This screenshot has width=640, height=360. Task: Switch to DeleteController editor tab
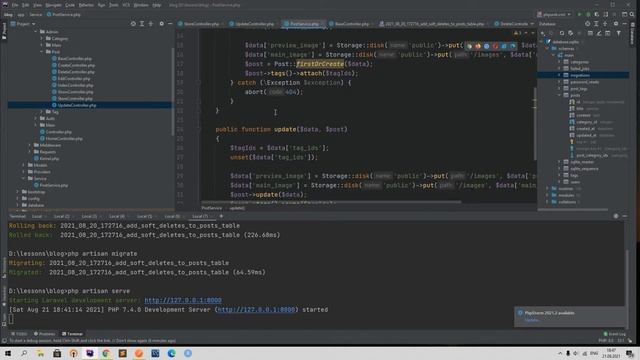513,24
